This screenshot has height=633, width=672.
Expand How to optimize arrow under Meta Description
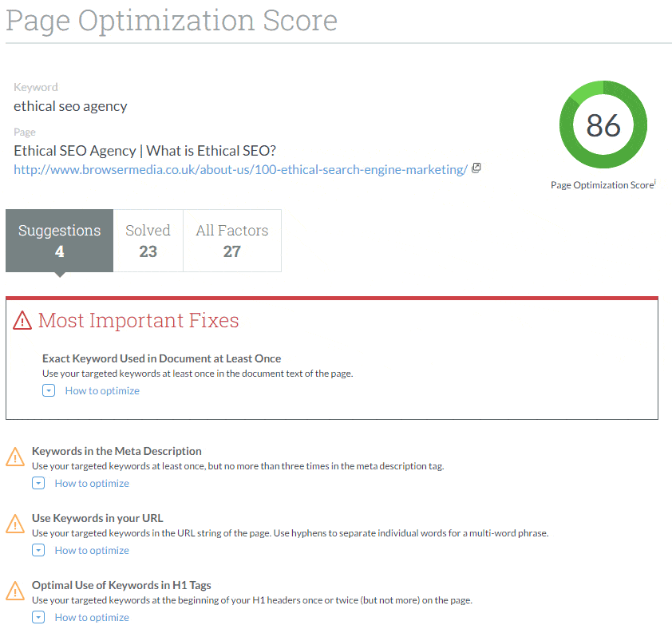38,483
